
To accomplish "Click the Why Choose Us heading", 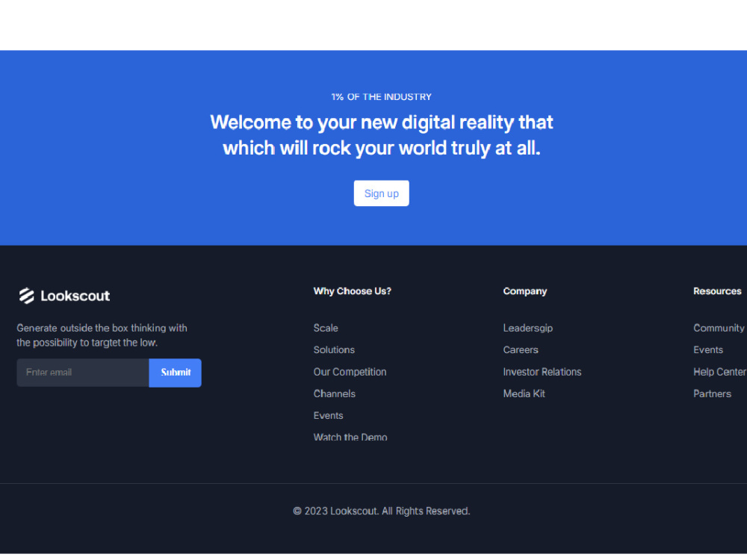I will 352,291.
